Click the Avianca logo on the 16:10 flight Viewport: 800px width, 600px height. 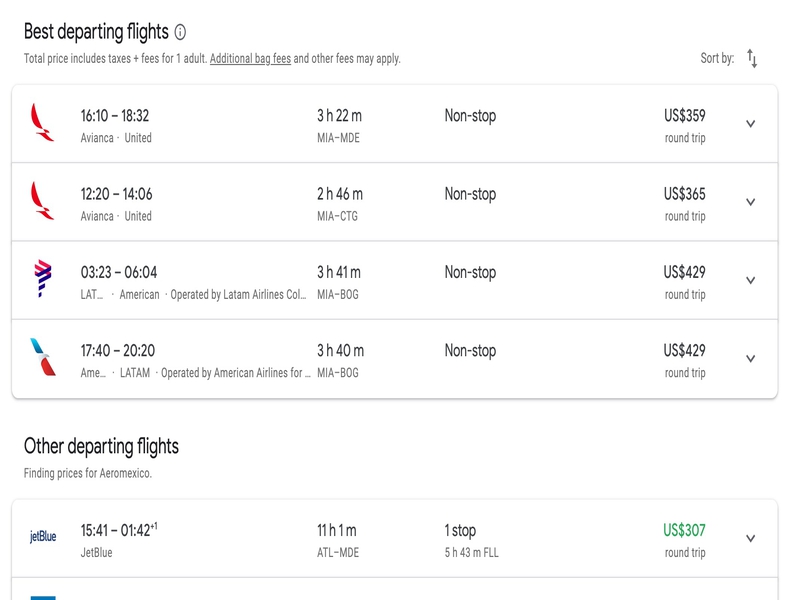click(x=42, y=122)
